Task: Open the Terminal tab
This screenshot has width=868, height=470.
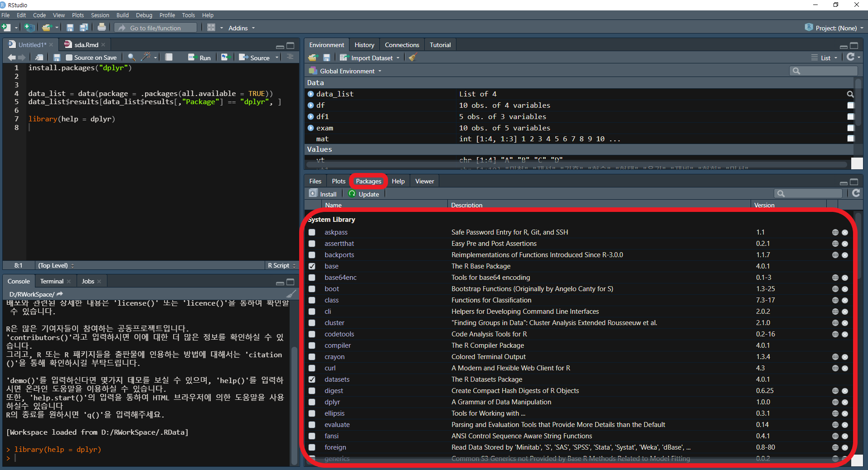Action: point(52,281)
